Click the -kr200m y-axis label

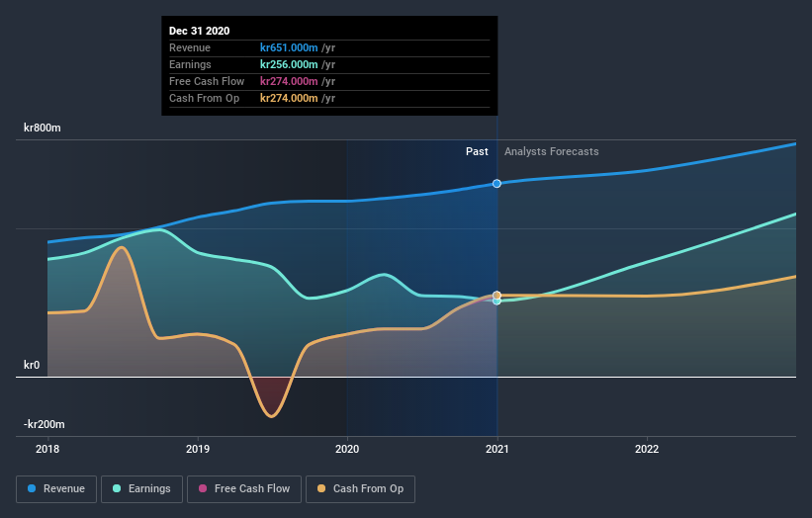[x=45, y=424]
